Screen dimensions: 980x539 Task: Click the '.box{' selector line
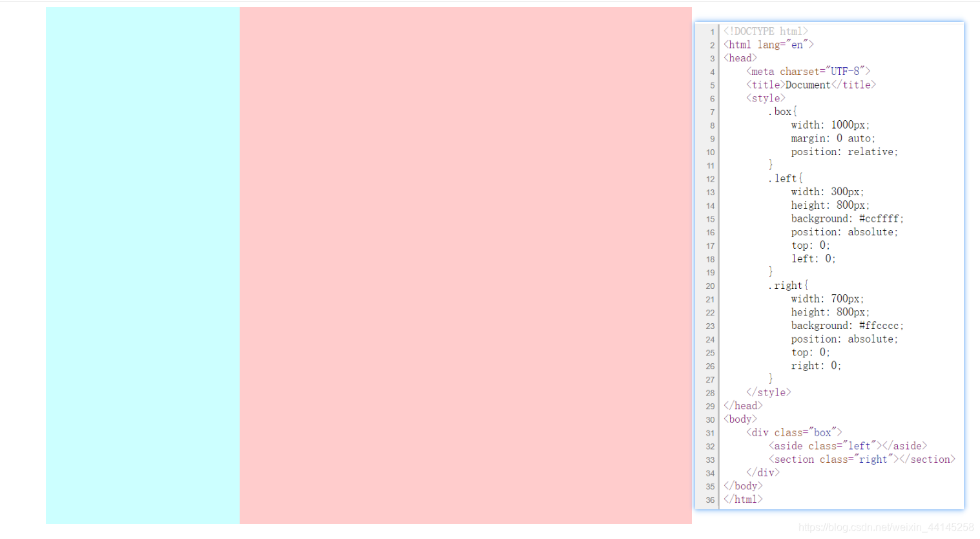(x=783, y=112)
